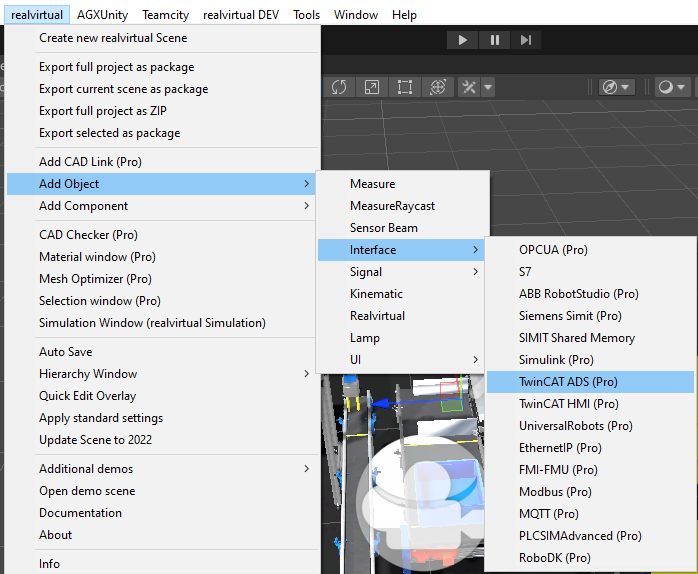This screenshot has width=698, height=574.
Task: Toggle Quick Edit Overlay
Action: [x=87, y=396]
